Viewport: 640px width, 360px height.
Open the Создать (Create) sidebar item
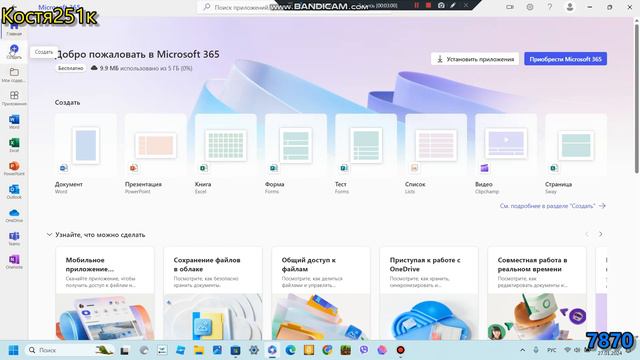(14, 52)
